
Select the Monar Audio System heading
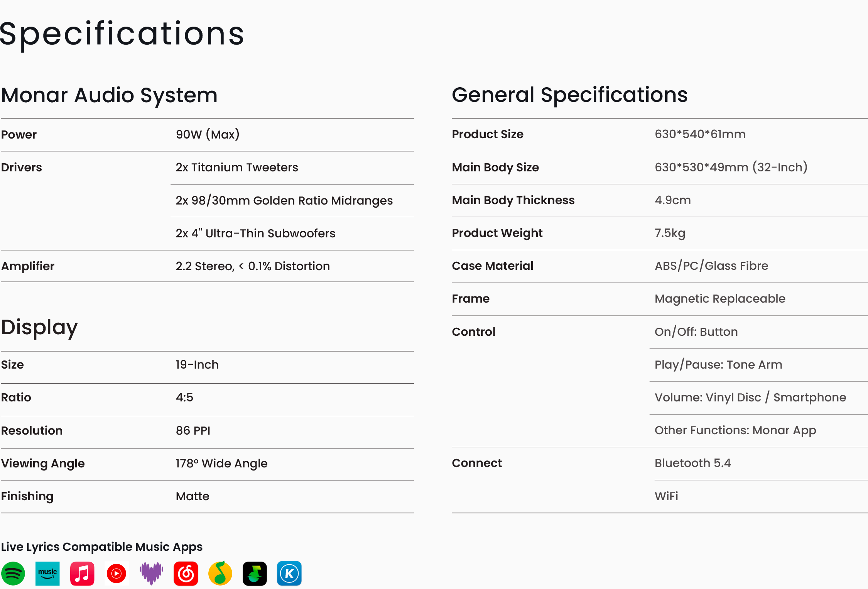(109, 95)
